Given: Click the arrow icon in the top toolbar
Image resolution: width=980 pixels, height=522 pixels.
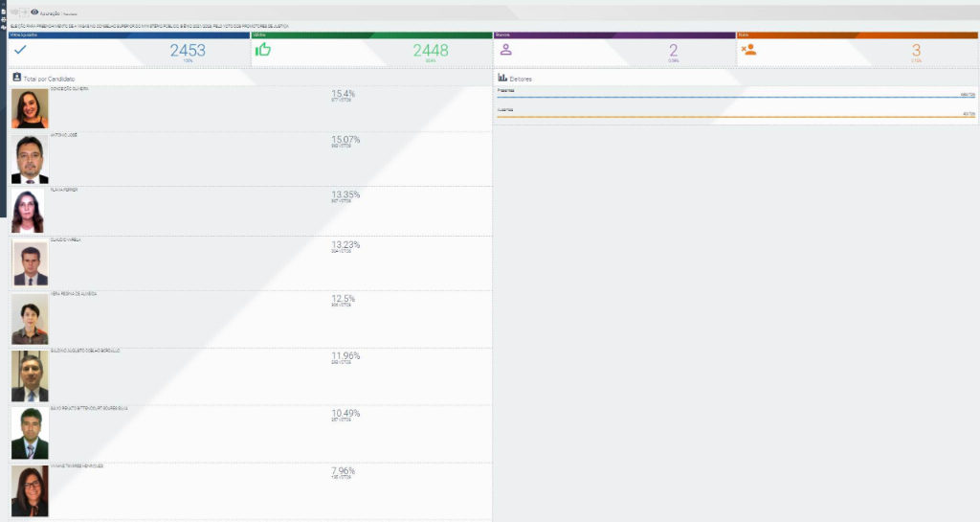Looking at the screenshot, I should point(25,11).
